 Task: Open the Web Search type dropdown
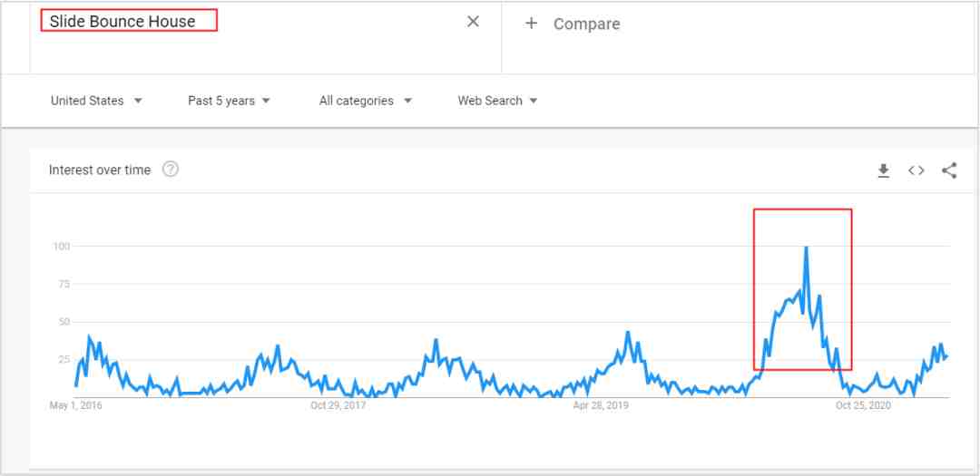(497, 101)
